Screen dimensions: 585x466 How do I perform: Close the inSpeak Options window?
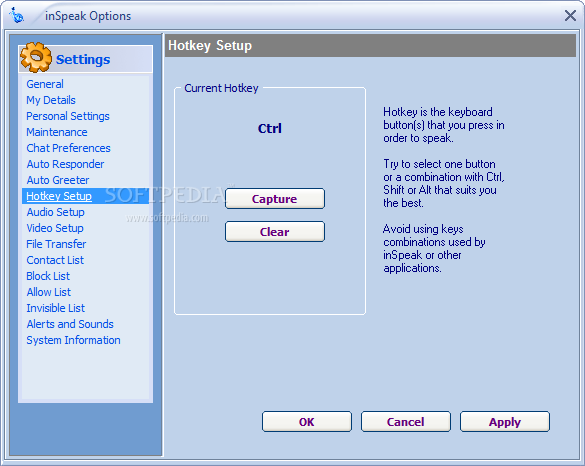570,16
